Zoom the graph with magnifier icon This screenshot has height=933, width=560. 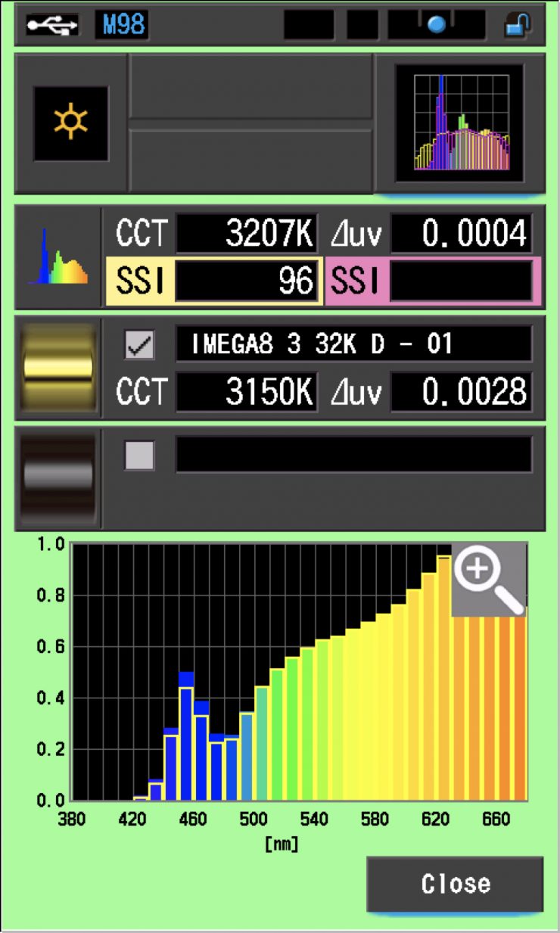pos(489,579)
